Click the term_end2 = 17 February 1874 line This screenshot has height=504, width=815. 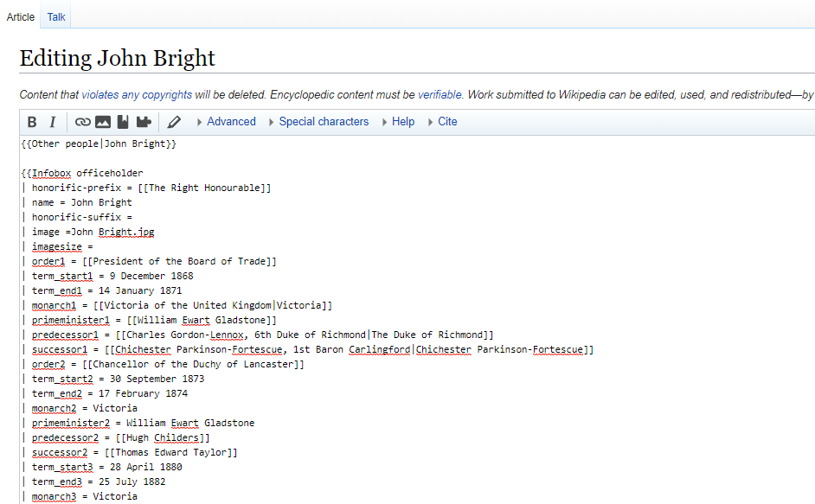click(x=105, y=394)
